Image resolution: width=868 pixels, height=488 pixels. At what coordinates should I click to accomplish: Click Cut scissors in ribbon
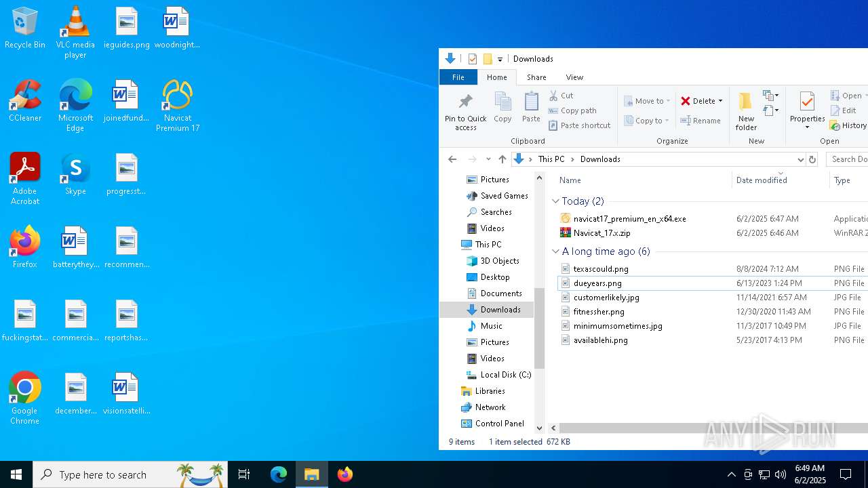point(561,96)
